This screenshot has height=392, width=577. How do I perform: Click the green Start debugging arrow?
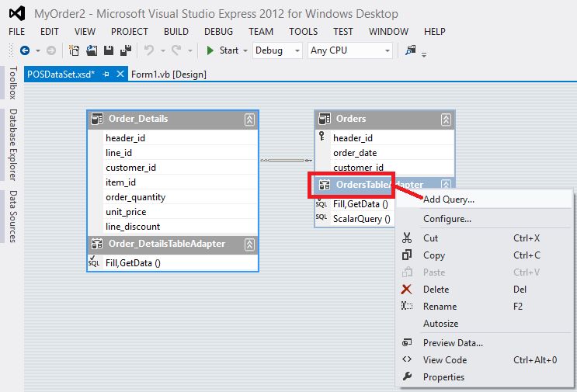coord(210,50)
